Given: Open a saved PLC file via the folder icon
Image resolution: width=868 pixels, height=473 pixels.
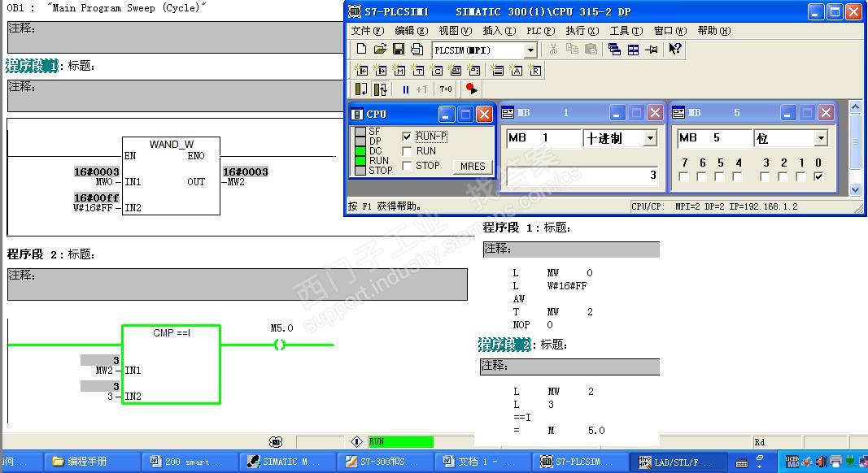Looking at the screenshot, I should tap(380, 50).
